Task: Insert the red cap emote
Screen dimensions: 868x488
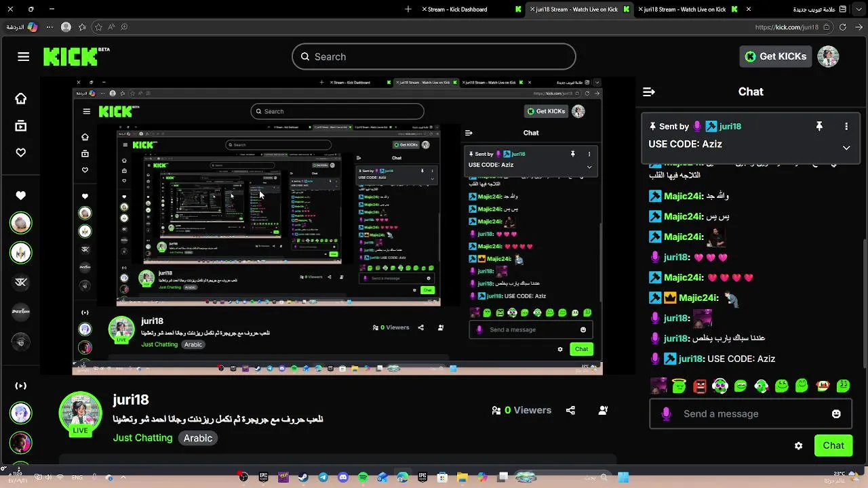Action: pos(823,386)
